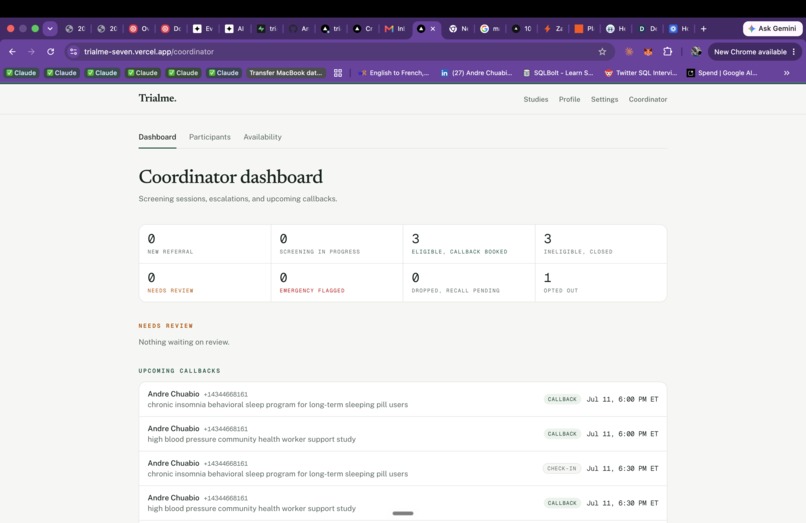Screen dimensions: 806x523
Task: Switch to the 'Ev' browser tab
Action: point(203,29)
